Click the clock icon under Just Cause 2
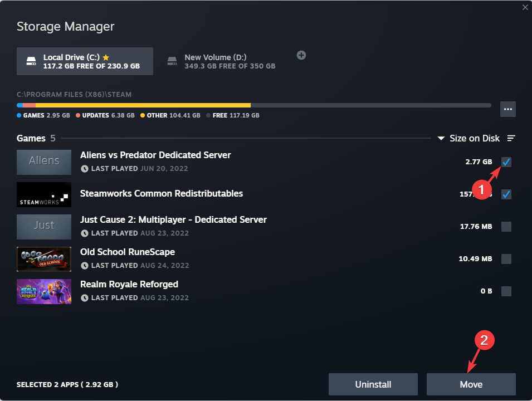Viewport: 532px width, 401px height. [85, 233]
